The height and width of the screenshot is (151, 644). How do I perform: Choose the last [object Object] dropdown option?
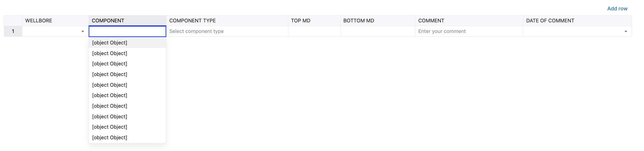[x=110, y=138]
